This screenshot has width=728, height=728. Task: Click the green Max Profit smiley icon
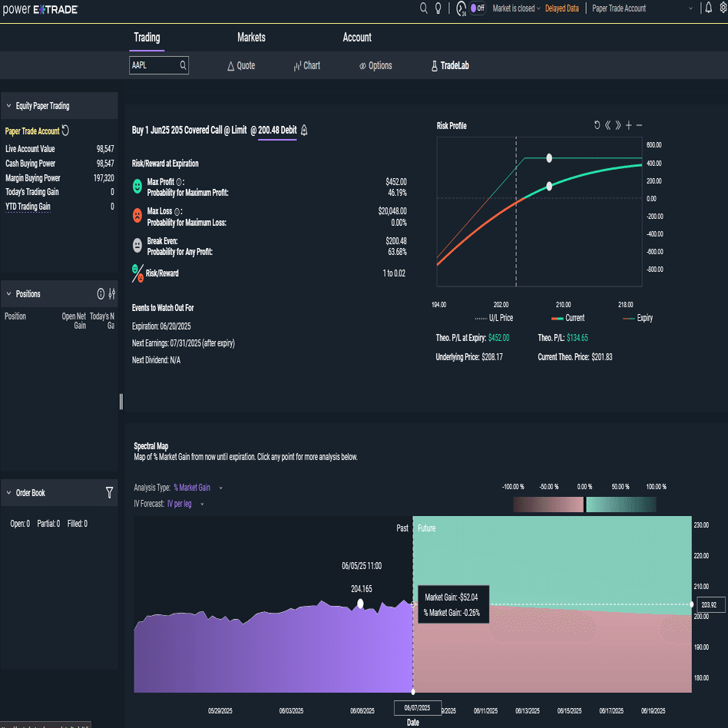pyautogui.click(x=137, y=186)
